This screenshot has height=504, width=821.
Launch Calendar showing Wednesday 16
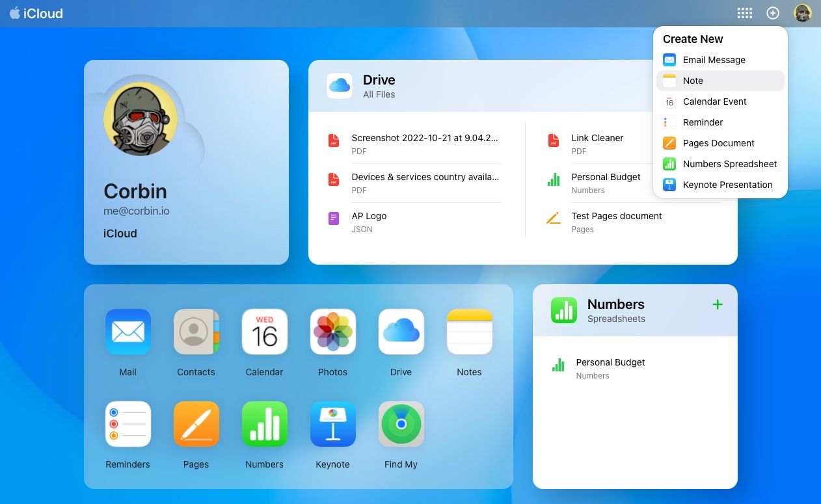click(264, 332)
